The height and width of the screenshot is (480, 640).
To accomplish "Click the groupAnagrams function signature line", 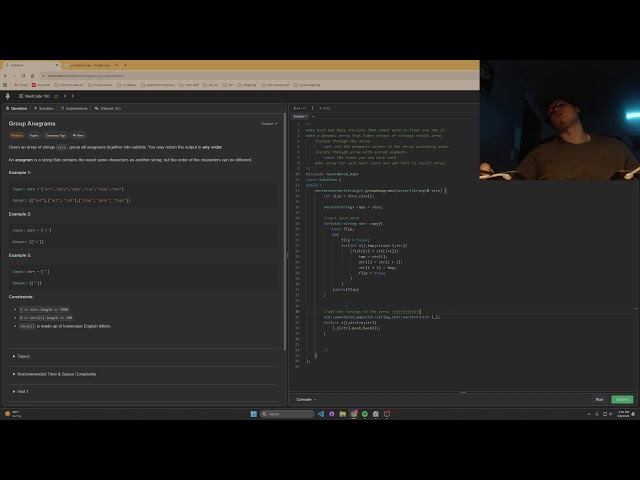I will coord(380,190).
